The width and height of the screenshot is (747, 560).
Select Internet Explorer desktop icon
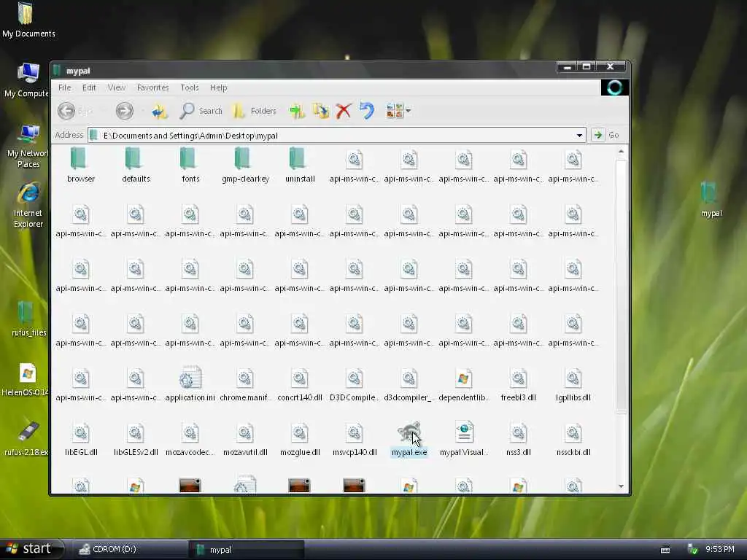click(x=28, y=205)
